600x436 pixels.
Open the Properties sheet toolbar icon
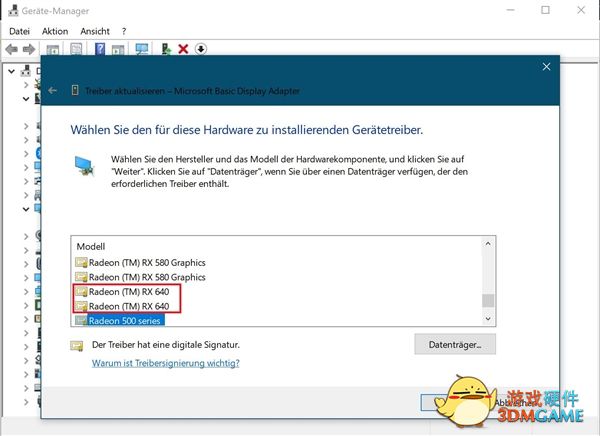(76, 49)
